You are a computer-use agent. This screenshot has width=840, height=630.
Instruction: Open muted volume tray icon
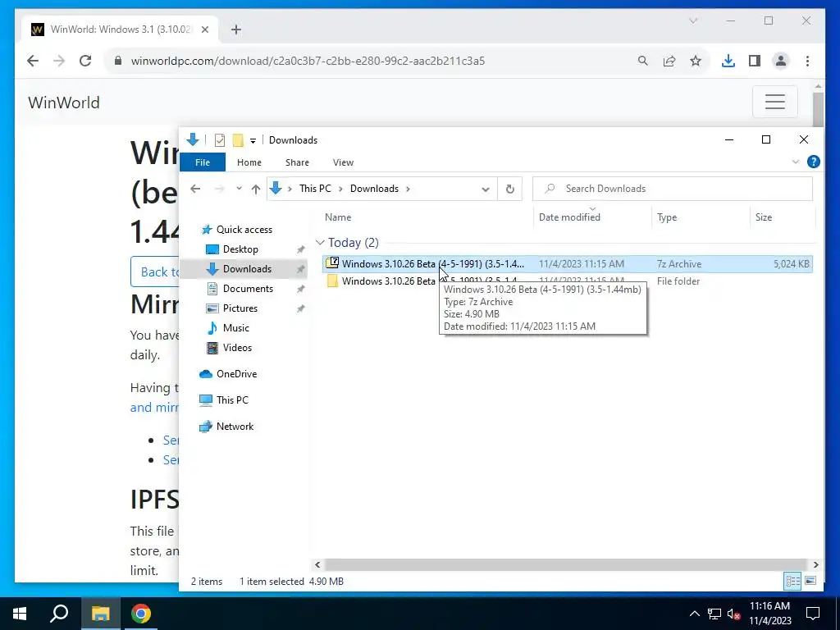point(734,614)
